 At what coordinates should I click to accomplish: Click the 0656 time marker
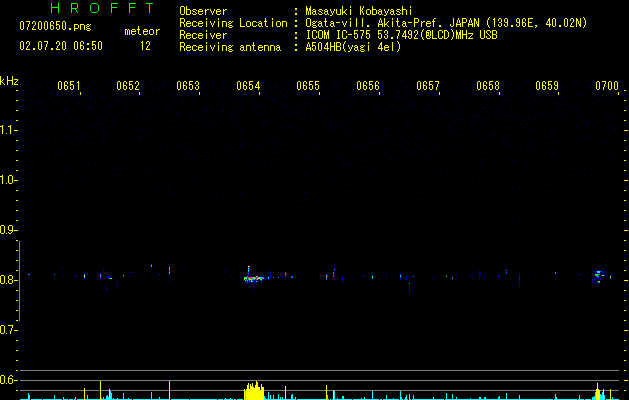[x=368, y=86]
